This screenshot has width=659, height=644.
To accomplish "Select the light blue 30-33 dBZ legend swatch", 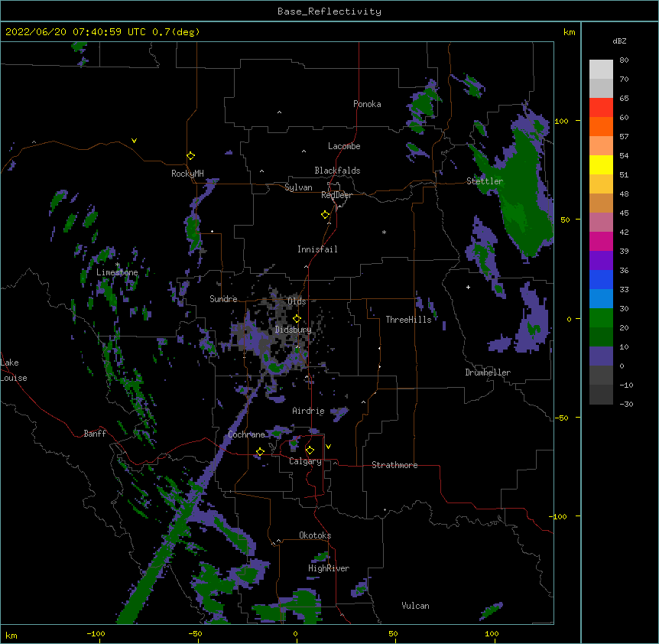I will (601, 298).
